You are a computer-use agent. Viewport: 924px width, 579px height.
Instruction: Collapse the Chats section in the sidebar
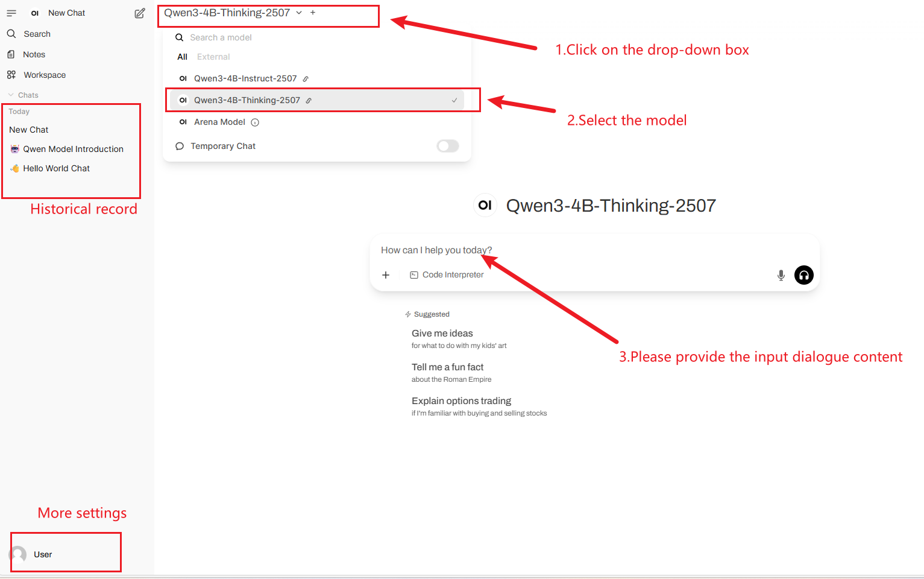[23, 95]
